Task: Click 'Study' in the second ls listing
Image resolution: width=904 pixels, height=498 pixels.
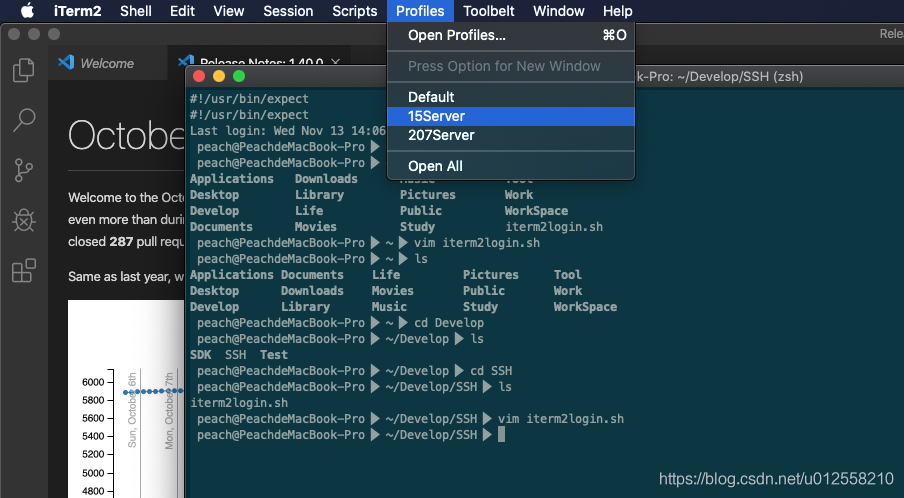Action: click(x=480, y=307)
